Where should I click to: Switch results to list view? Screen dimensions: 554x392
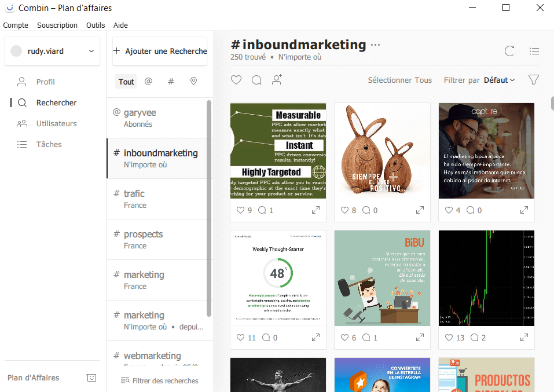coord(534,52)
